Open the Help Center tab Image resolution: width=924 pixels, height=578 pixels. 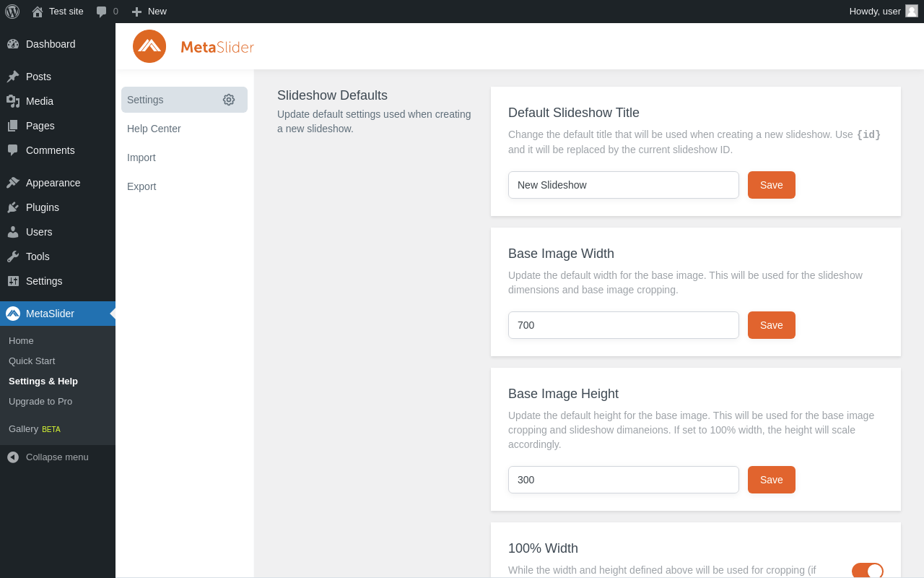point(154,129)
